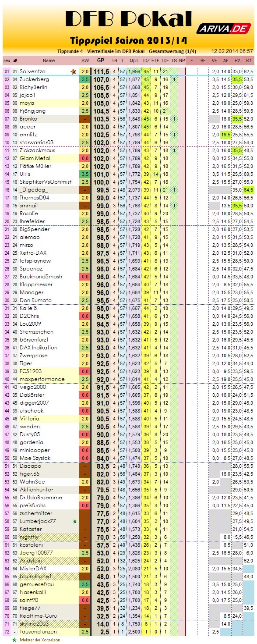Click the 'ETF' column header
Image resolution: width=257 pixels, height=644 pixels.
point(156,60)
